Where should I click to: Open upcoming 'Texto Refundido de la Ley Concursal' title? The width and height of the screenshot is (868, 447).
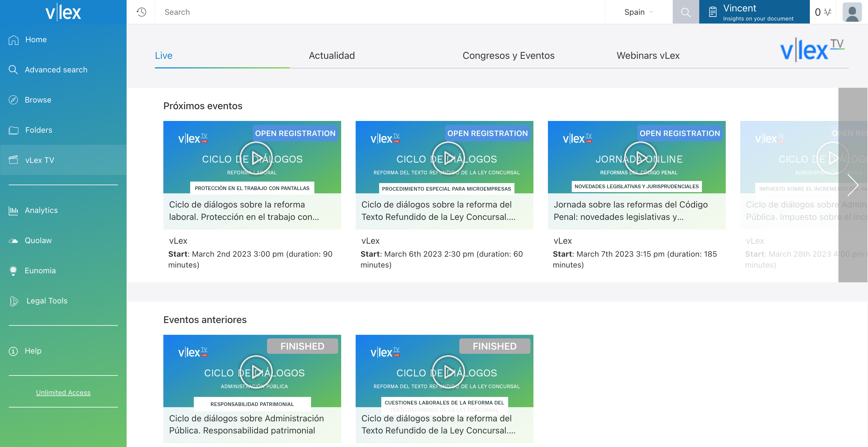[439, 211]
